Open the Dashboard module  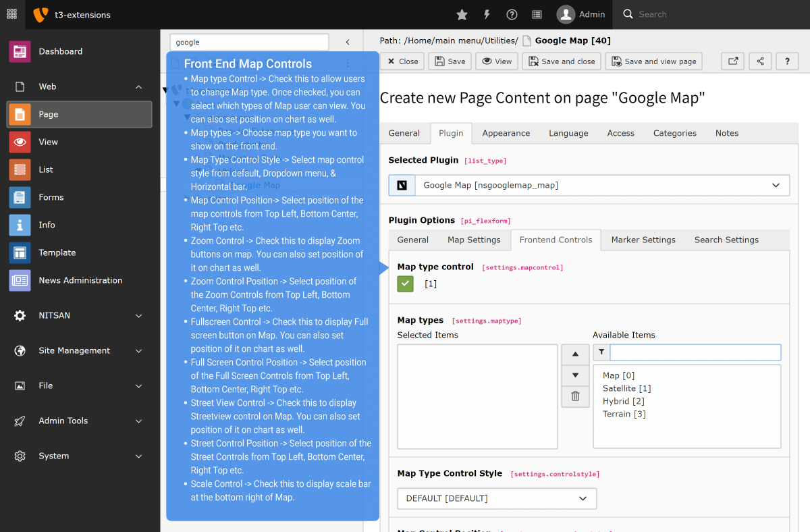[x=80, y=51]
